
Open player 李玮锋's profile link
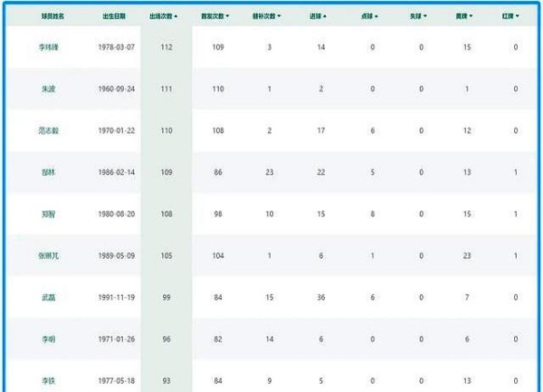[x=49, y=47]
